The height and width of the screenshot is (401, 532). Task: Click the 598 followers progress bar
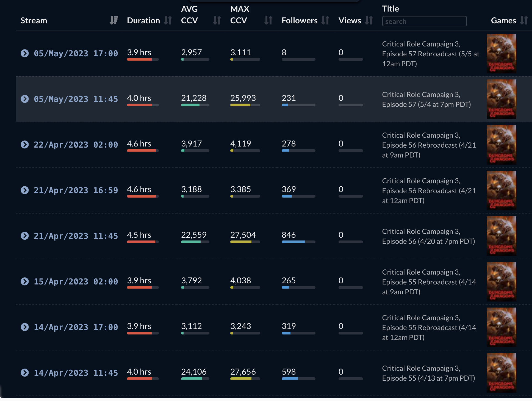298,379
